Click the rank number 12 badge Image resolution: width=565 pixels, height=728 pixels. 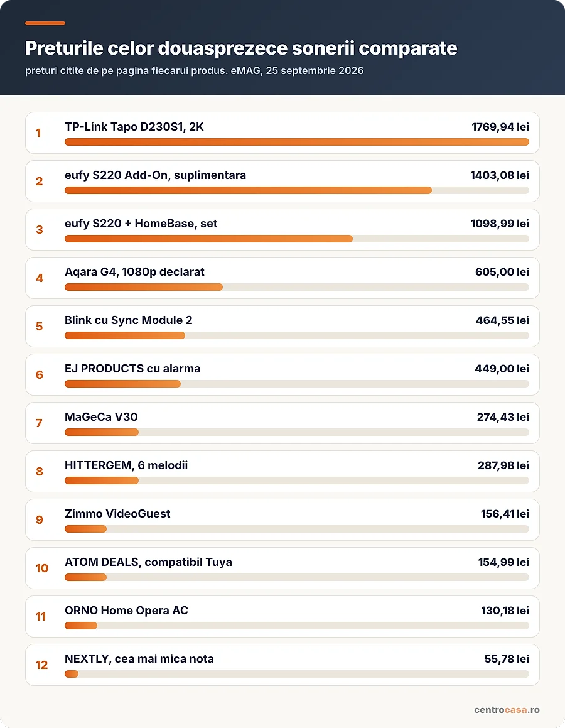point(42,665)
